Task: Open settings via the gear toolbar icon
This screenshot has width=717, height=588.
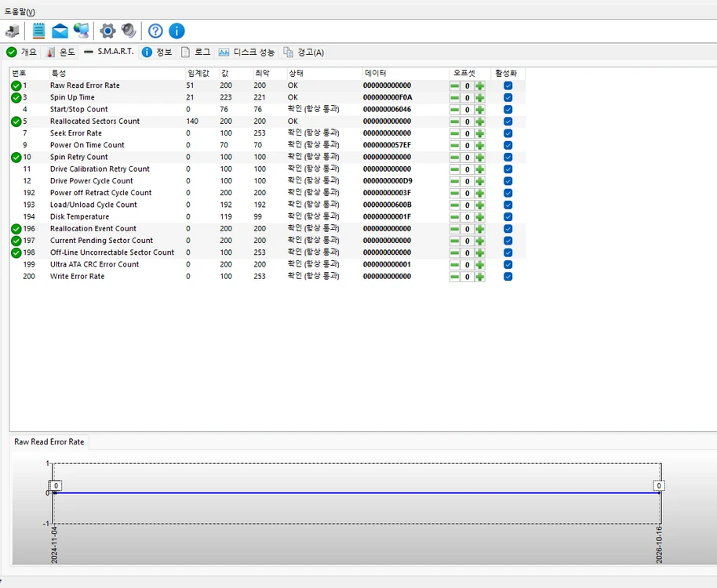Action: 108,31
